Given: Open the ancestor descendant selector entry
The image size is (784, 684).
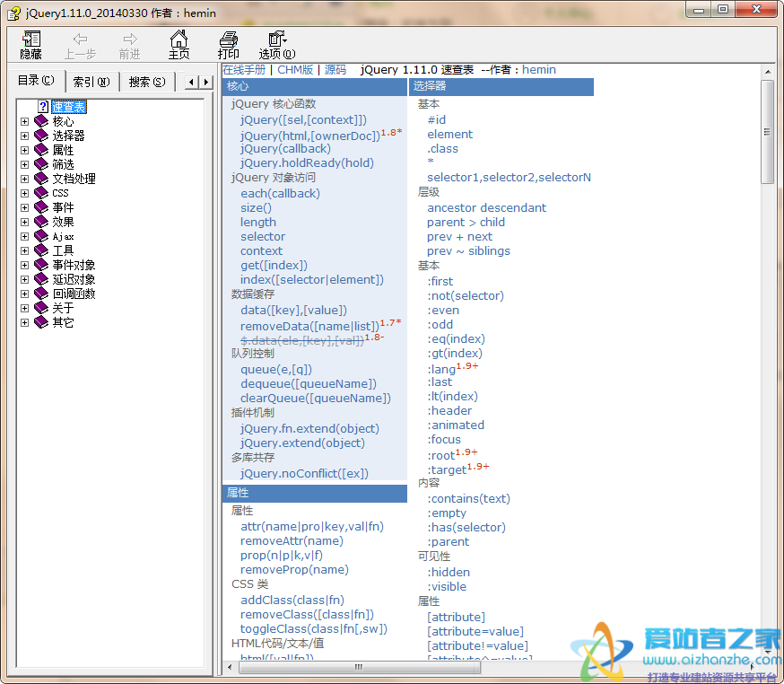Looking at the screenshot, I should 486,207.
